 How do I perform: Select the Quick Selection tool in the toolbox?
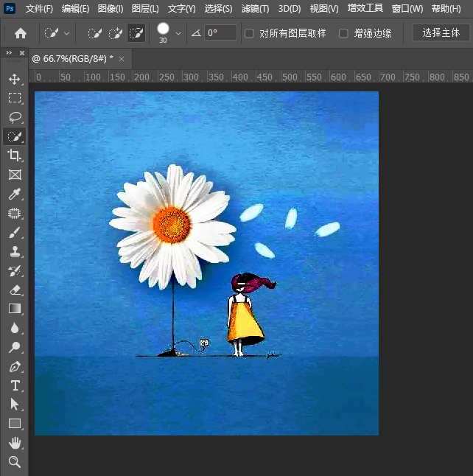pos(15,136)
